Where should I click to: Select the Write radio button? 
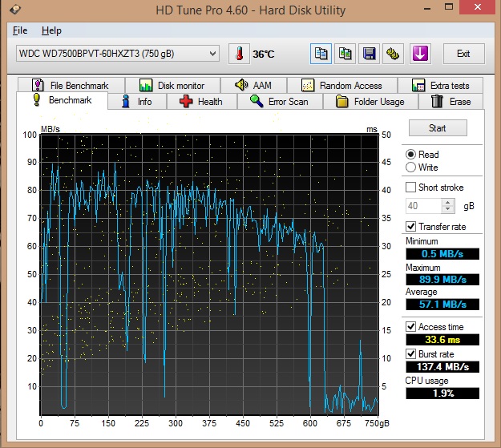pyautogui.click(x=411, y=167)
